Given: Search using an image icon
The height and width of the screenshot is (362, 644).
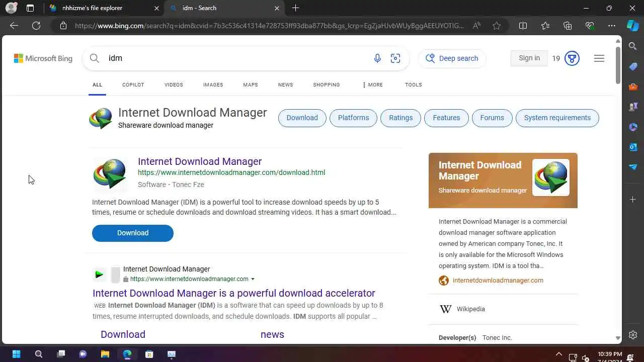Looking at the screenshot, I should 395,58.
